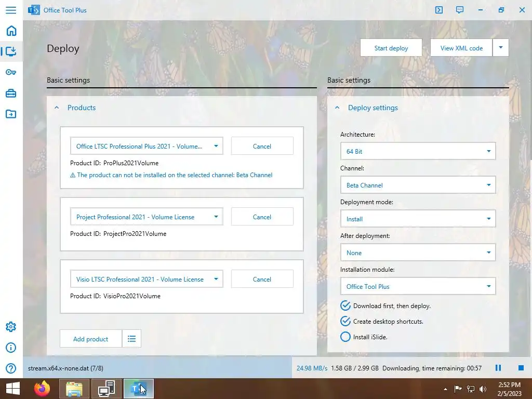
Task: Open the Office document converter folder icon
Action: (x=11, y=114)
